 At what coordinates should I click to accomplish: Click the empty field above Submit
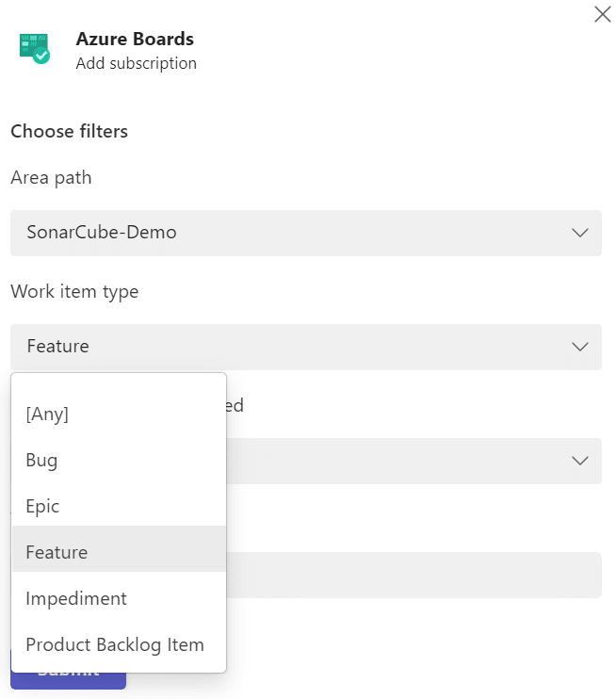pos(413,575)
